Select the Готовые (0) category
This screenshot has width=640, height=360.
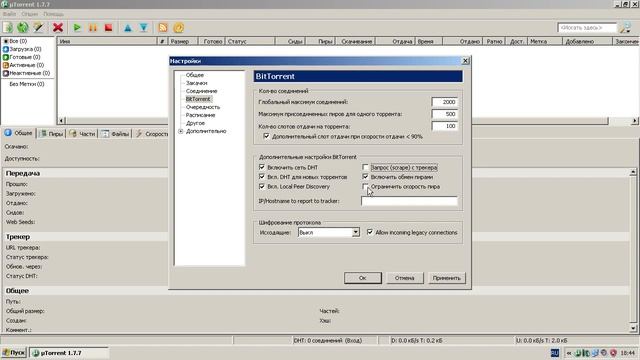[x=22, y=57]
